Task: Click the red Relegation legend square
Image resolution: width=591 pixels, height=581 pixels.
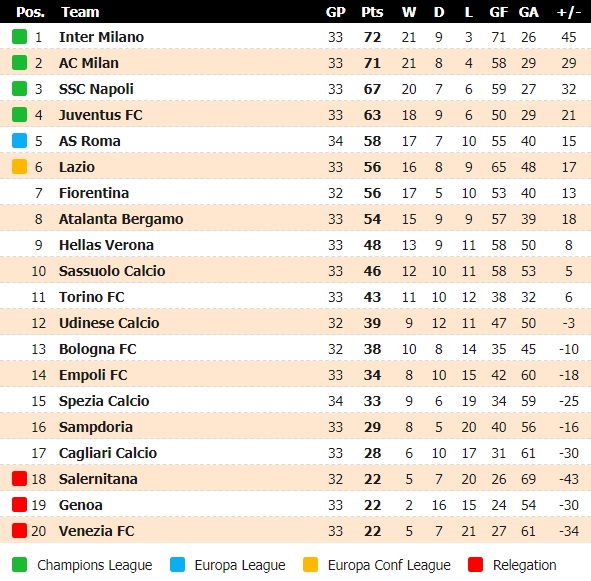Action: point(475,565)
